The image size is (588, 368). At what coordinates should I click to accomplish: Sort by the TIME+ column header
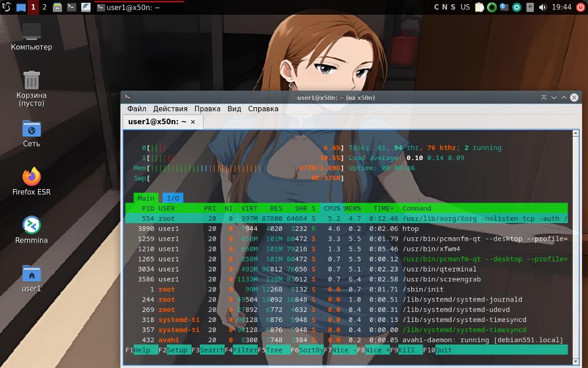[383, 208]
